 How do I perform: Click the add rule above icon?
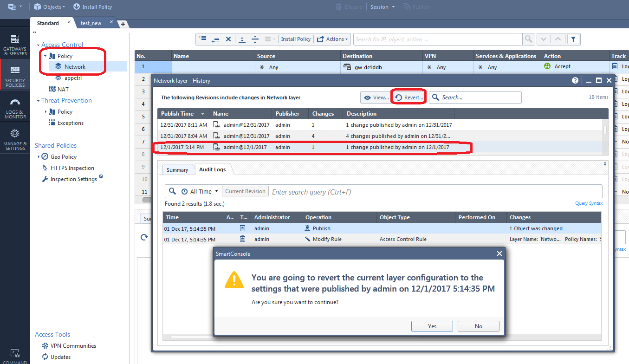coord(202,39)
